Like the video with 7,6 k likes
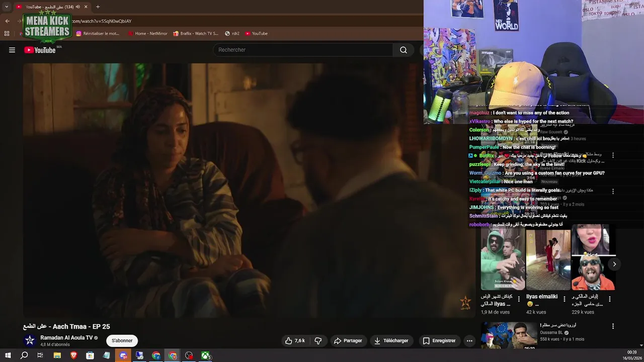The height and width of the screenshot is (362, 644). [295, 341]
